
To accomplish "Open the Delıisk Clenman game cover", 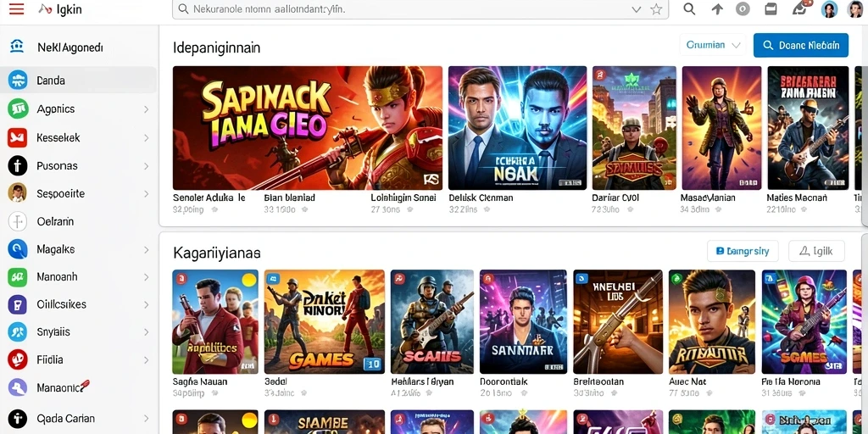I will coord(517,129).
